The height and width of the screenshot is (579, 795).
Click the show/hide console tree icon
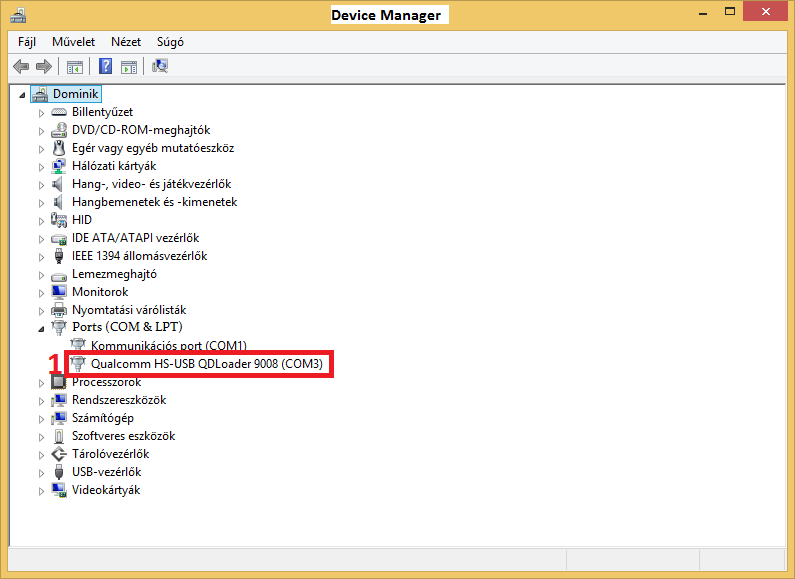[74, 67]
